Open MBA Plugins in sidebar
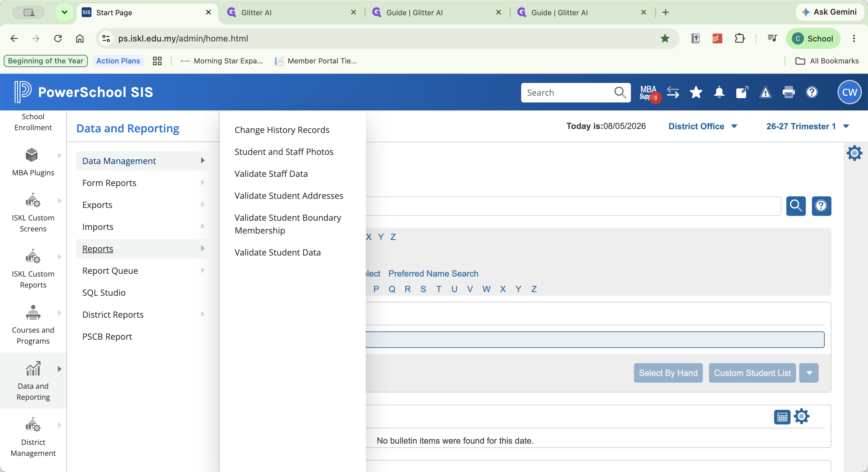 [x=33, y=162]
